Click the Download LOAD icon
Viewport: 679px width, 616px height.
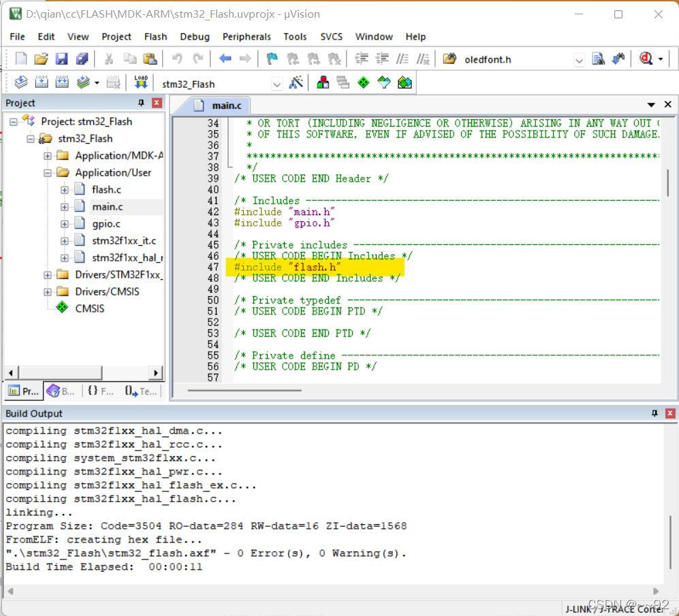(141, 82)
